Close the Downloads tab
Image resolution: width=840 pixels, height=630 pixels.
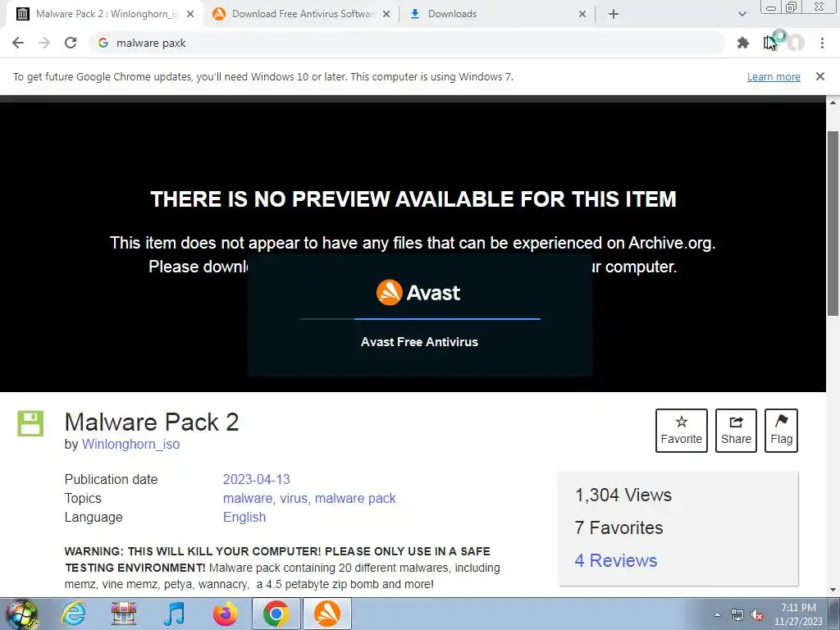tap(582, 14)
